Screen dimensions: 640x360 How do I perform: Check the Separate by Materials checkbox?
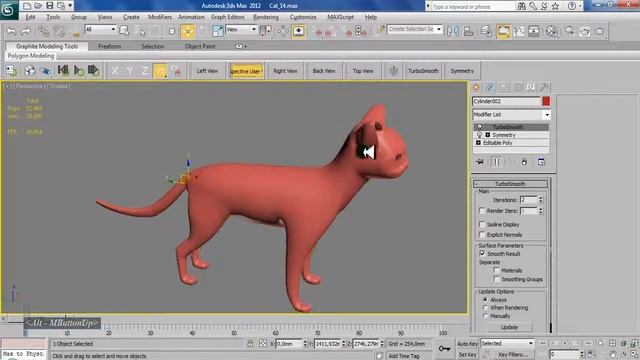tap(496, 270)
